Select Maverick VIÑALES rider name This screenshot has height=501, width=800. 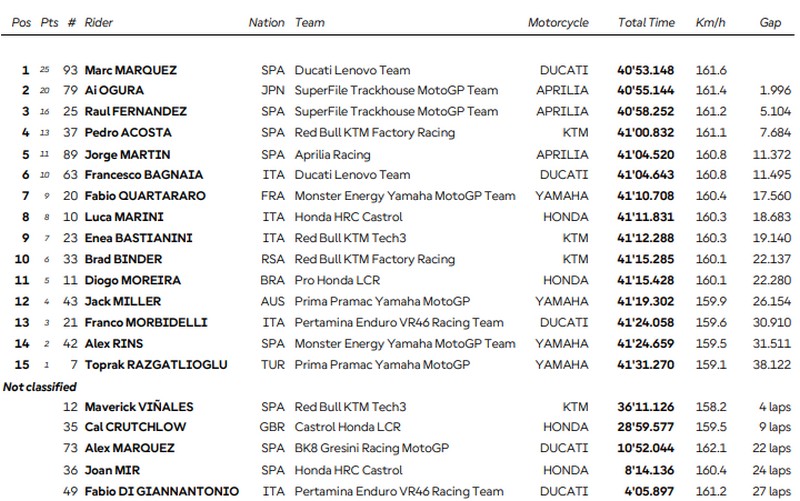[139, 407]
